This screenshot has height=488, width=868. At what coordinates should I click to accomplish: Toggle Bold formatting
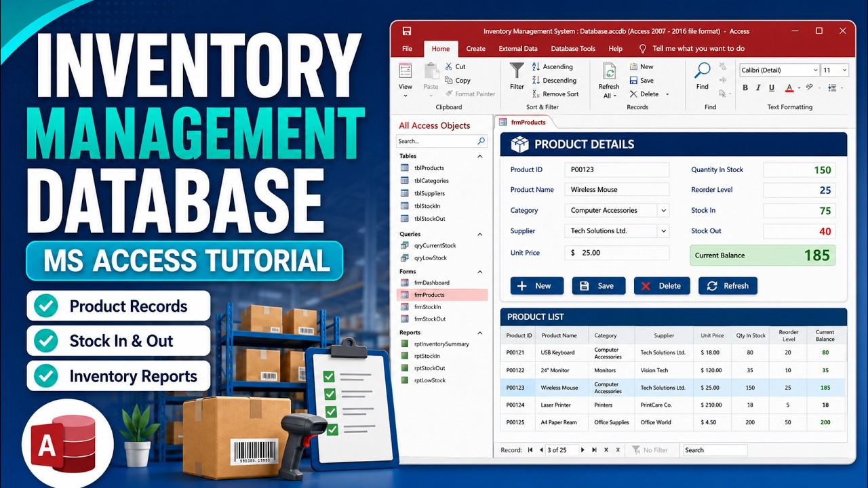coord(745,87)
